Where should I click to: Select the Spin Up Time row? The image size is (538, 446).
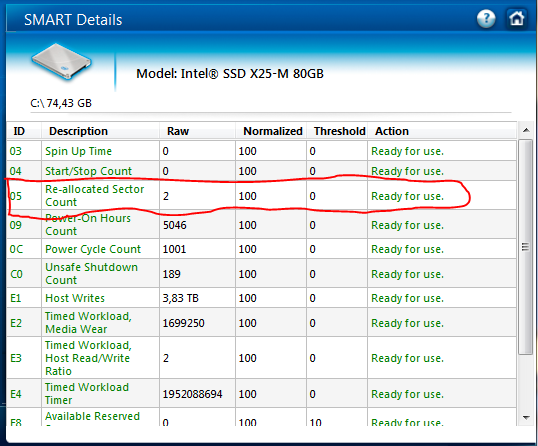[261, 151]
